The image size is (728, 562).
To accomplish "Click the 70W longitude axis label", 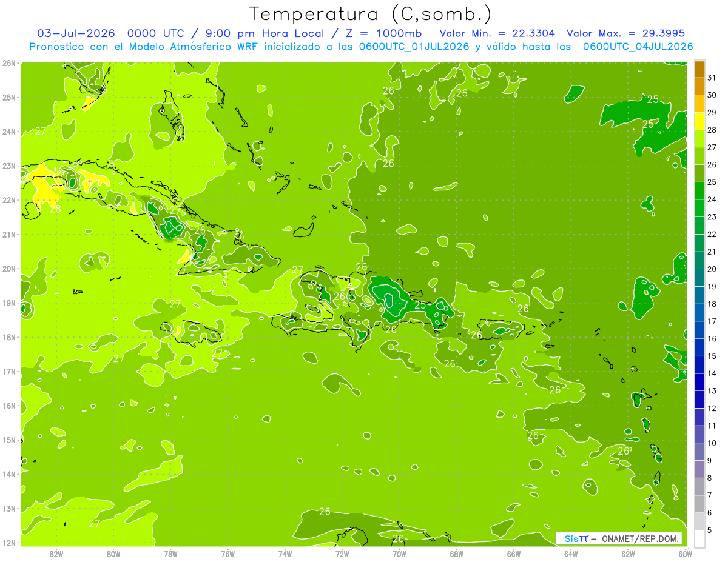I will click(399, 554).
